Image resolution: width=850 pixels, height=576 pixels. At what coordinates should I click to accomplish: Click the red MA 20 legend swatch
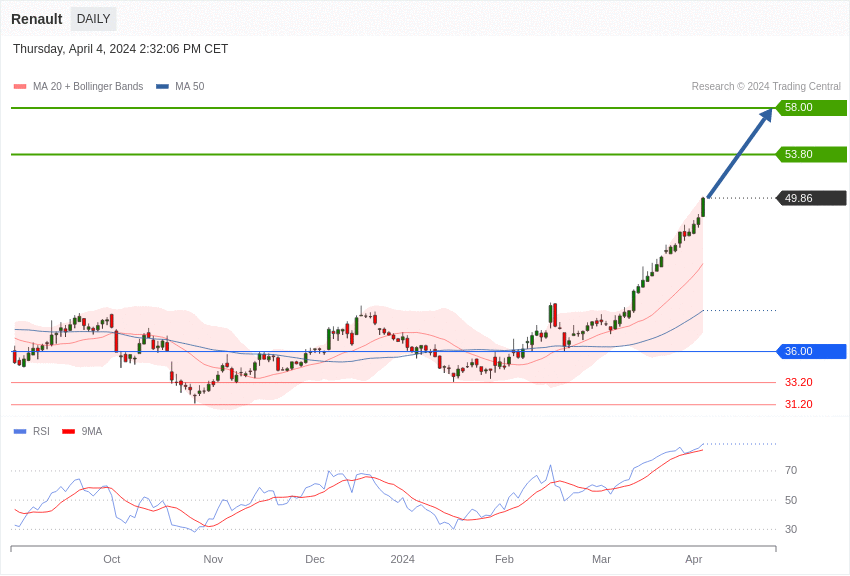click(20, 87)
